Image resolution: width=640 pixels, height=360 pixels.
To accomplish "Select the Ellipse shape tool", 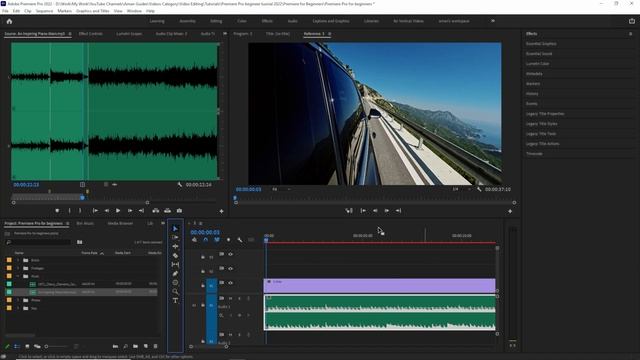I will click(175, 282).
